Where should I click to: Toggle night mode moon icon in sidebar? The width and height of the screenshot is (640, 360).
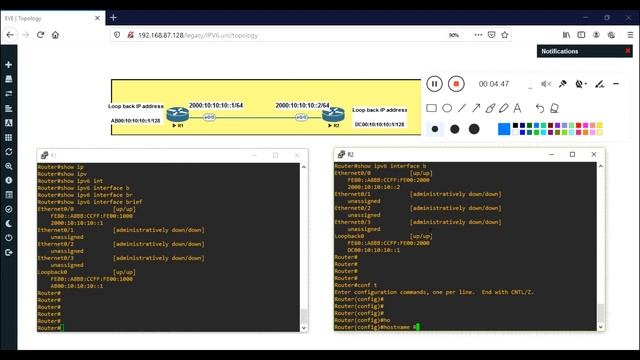click(9, 224)
